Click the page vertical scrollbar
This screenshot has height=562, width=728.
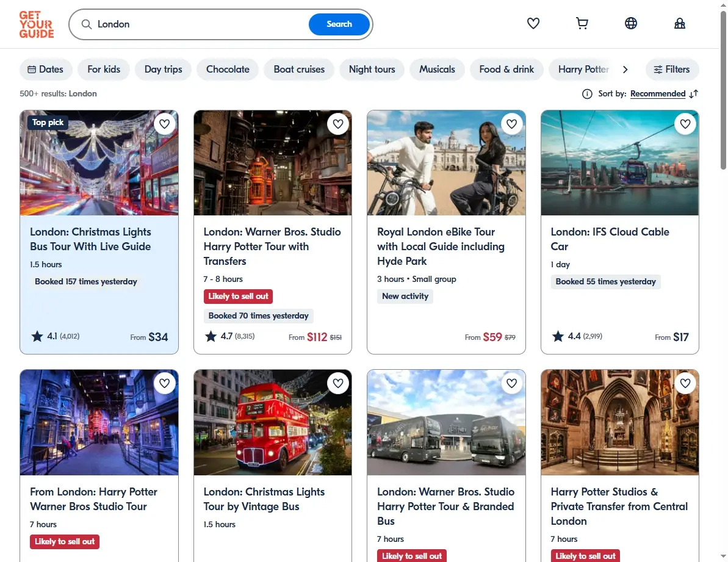(723, 90)
